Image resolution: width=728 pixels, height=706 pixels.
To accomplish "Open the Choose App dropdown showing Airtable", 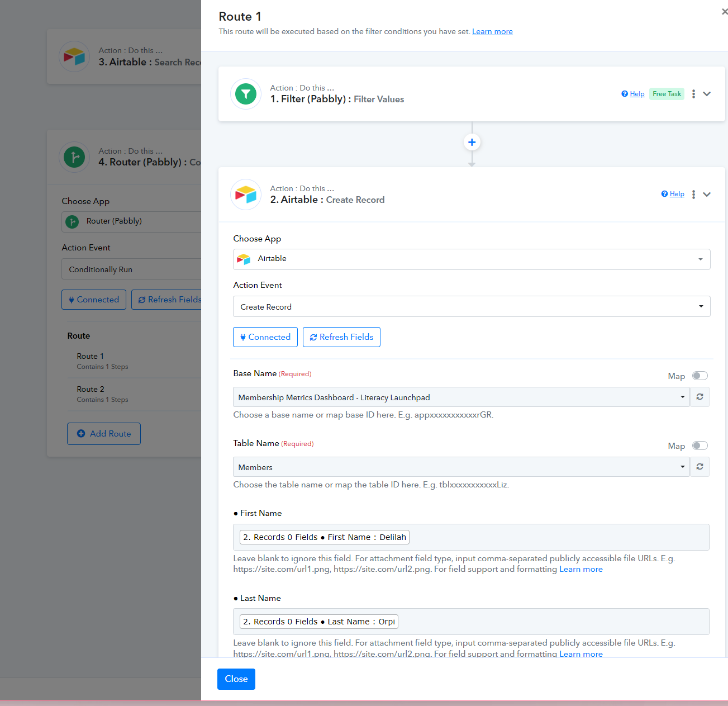I will click(472, 259).
